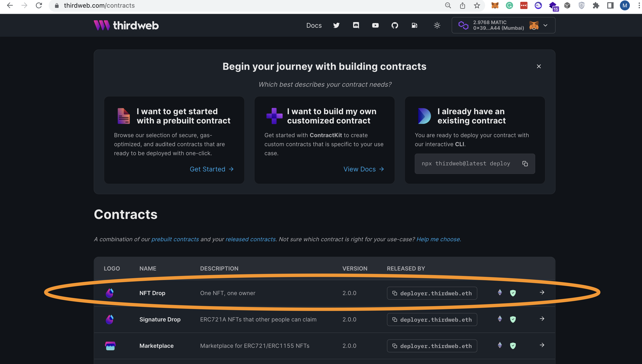The image size is (642, 364).
Task: Click Ethereum icon in Signature Drop row
Action: point(500,318)
